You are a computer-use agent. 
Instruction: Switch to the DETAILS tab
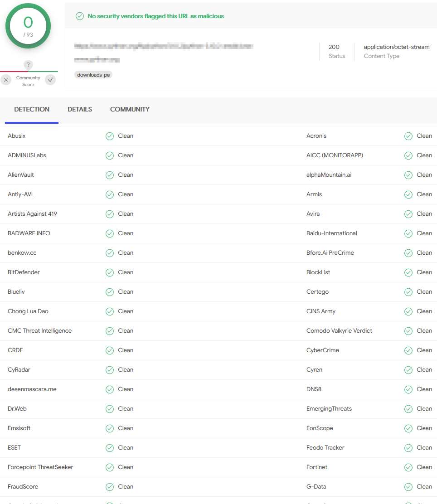[x=80, y=109]
